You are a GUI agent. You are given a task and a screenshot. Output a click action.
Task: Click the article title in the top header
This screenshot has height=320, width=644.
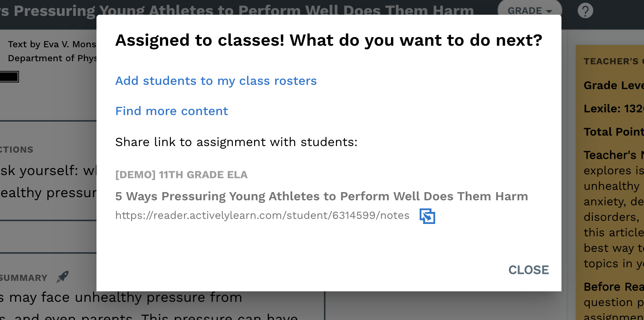[237, 10]
